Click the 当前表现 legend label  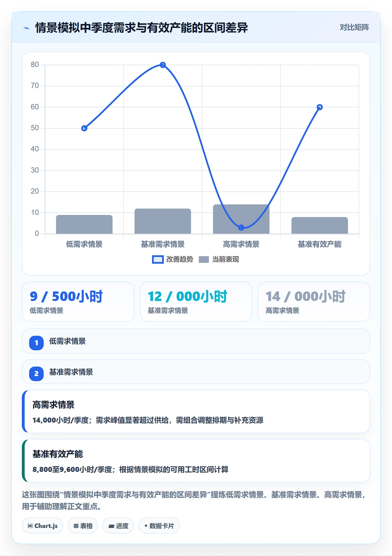[225, 260]
